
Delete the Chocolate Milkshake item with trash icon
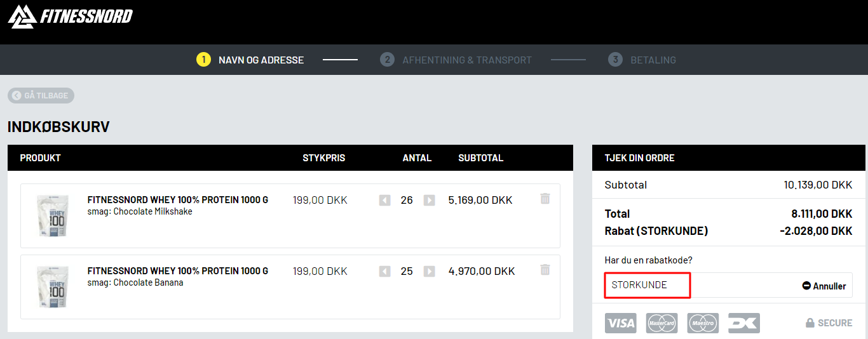545,199
